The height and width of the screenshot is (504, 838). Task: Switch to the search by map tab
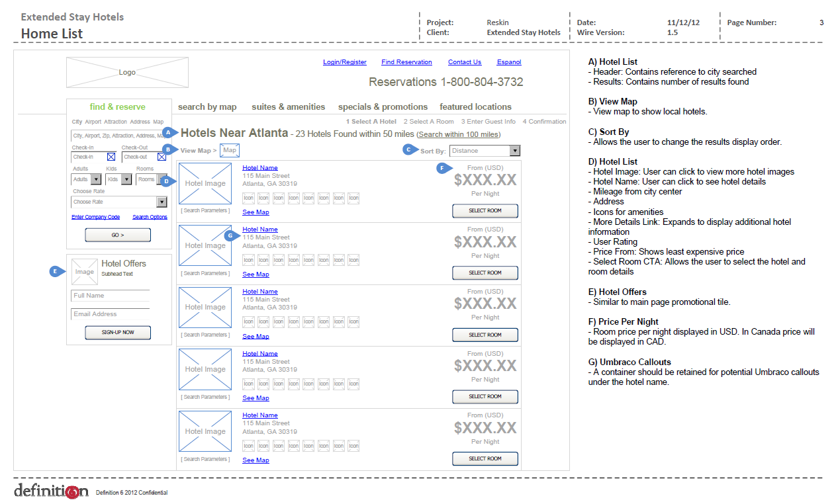[207, 106]
